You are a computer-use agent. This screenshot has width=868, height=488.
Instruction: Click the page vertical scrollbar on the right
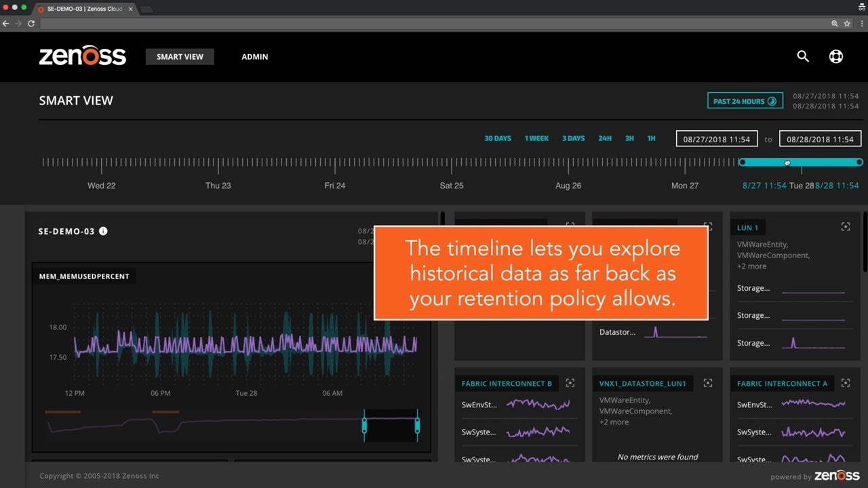tap(865, 241)
